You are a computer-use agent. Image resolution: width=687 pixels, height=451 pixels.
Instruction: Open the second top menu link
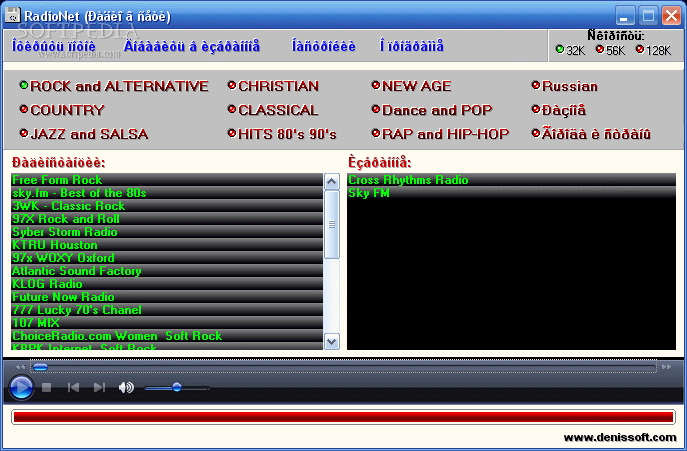click(x=192, y=46)
